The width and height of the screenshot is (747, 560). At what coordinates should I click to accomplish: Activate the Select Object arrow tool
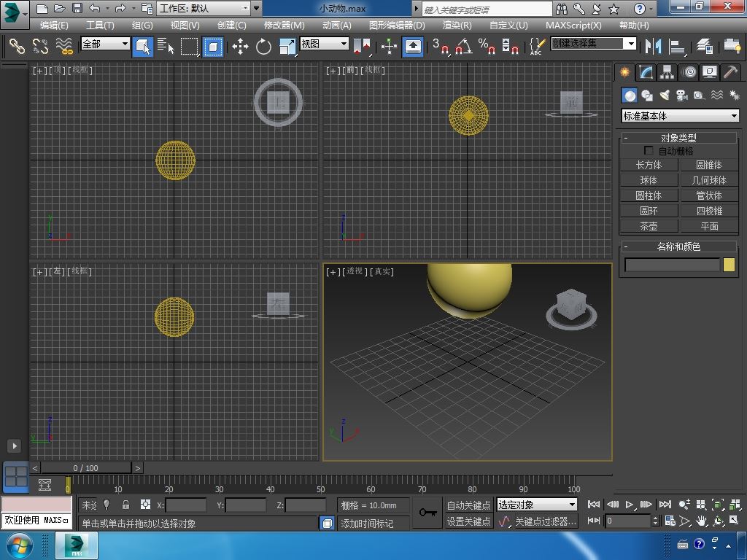coord(143,46)
